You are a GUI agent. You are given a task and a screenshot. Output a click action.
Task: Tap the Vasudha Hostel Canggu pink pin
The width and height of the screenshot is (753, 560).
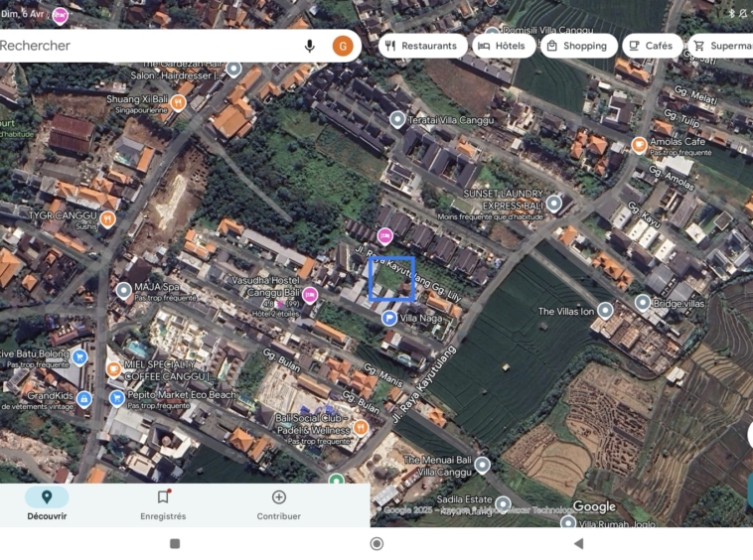(x=310, y=295)
